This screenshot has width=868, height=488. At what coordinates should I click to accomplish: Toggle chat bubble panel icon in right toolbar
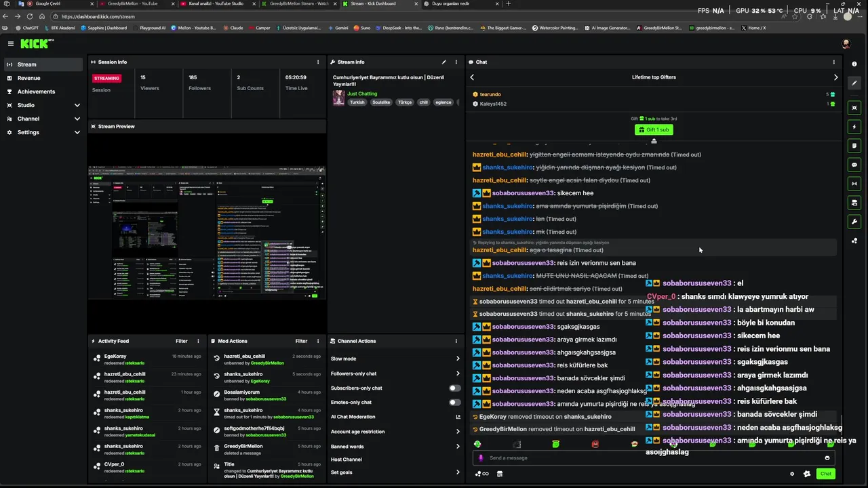(x=854, y=164)
